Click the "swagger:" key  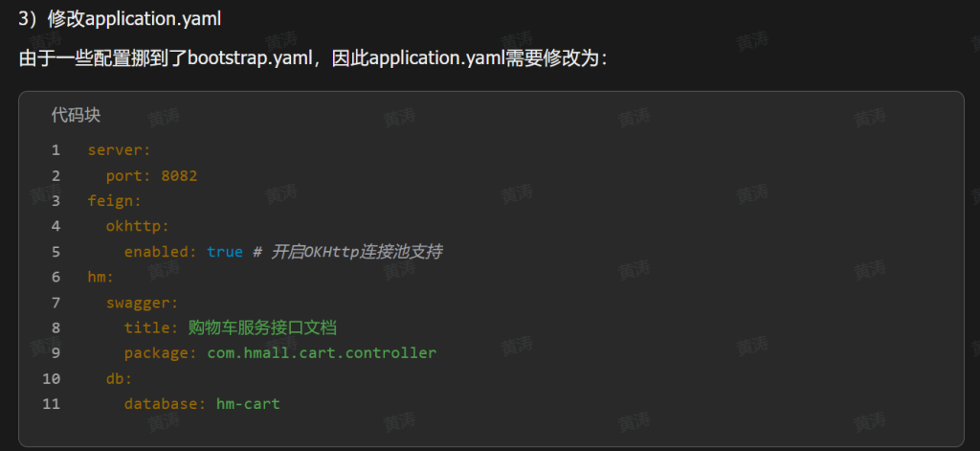pos(143,303)
